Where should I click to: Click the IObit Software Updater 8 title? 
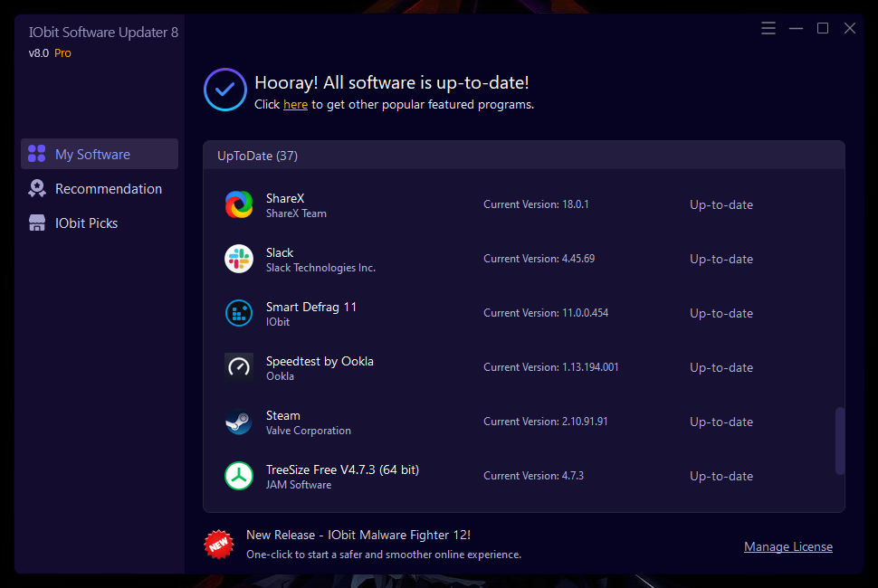[x=103, y=33]
